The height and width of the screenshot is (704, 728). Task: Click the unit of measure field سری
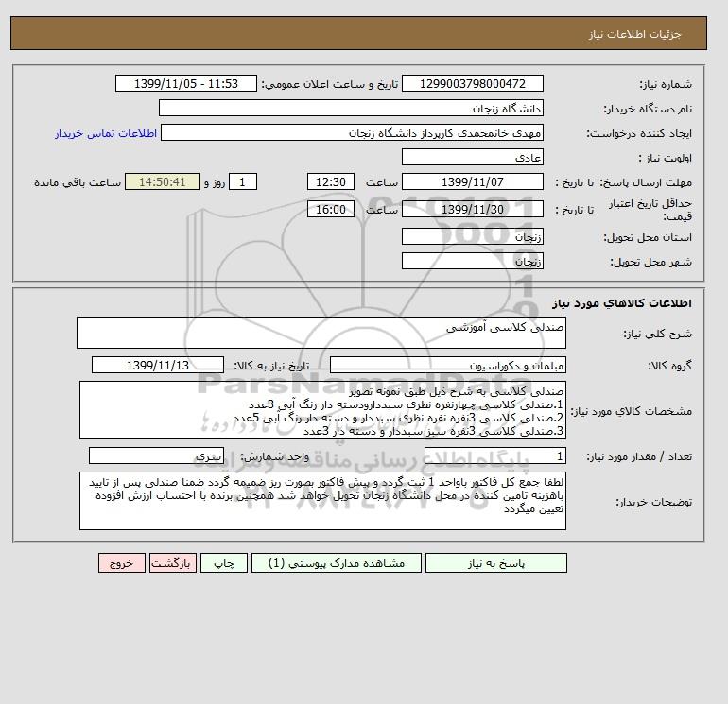click(156, 455)
